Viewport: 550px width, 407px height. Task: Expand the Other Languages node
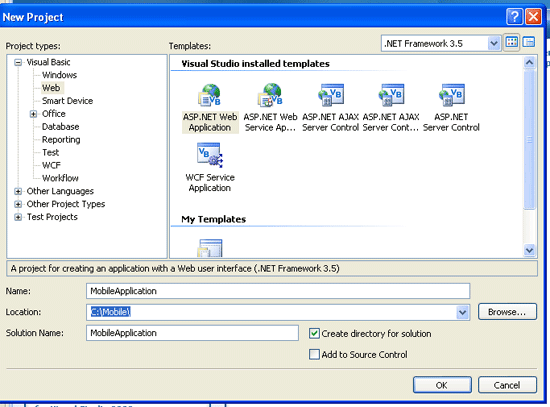(18, 192)
